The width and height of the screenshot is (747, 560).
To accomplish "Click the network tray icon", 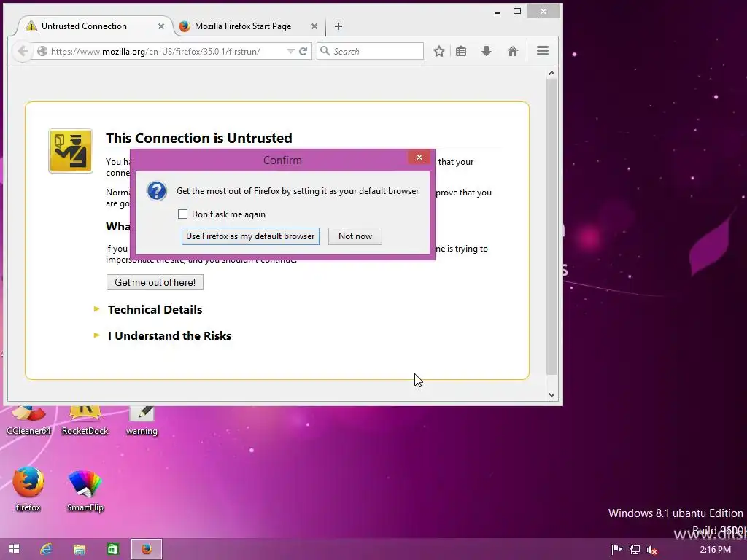I will pos(634,550).
